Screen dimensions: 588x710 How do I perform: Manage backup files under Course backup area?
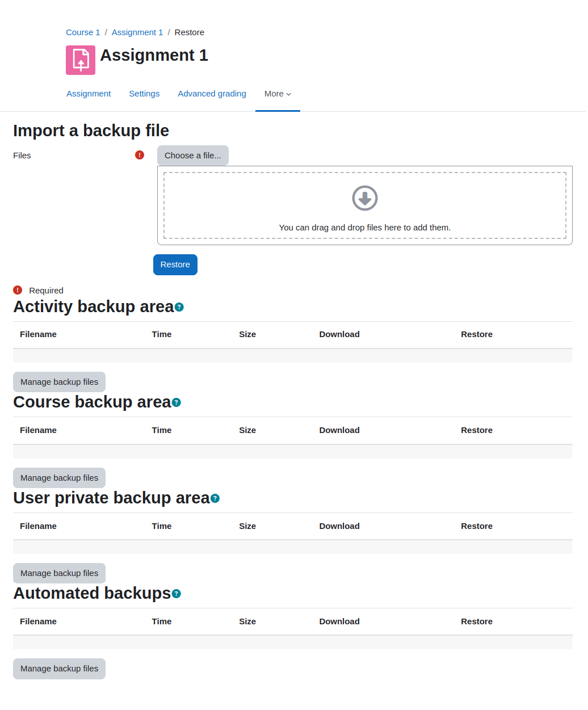click(x=60, y=478)
